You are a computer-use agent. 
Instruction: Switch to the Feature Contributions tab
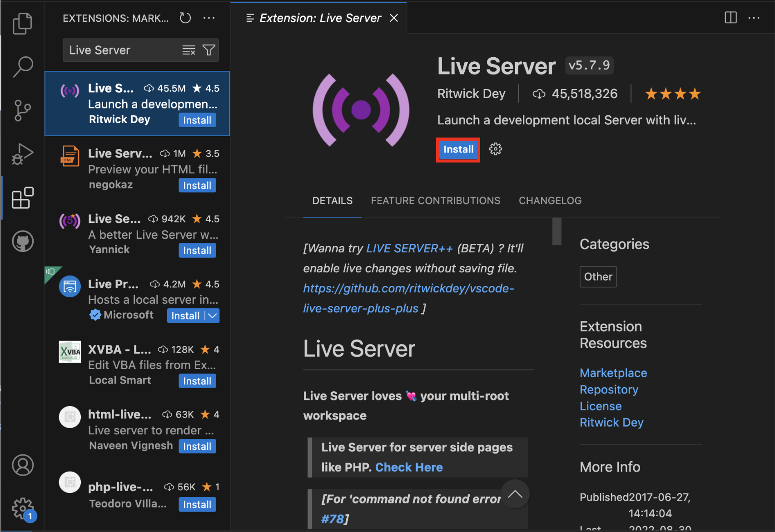coord(435,200)
